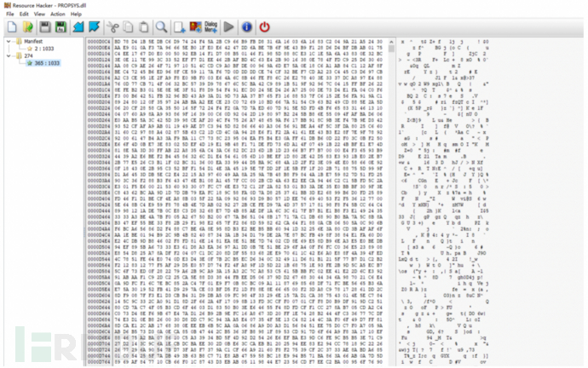The width and height of the screenshot is (588, 368).
Task: Click the Add new resource icon
Action: pyautogui.click(x=180, y=27)
